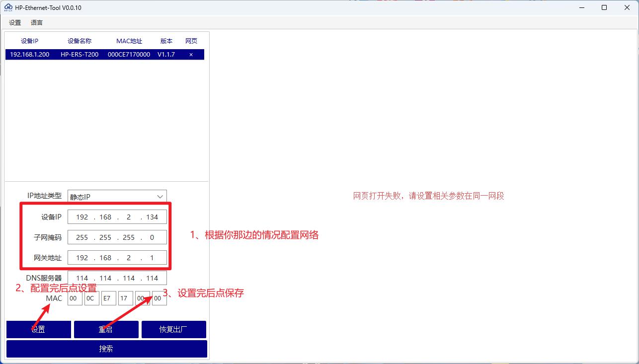Click the 网页 column header

pos(191,41)
